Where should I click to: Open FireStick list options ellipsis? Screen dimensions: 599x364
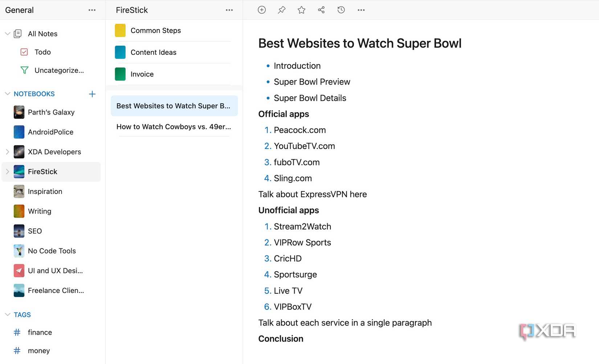point(229,10)
